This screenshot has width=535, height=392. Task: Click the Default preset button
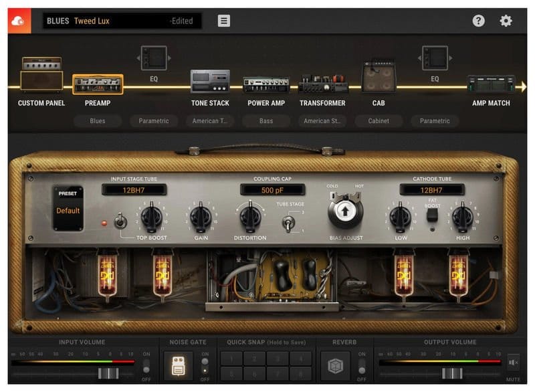[68, 210]
